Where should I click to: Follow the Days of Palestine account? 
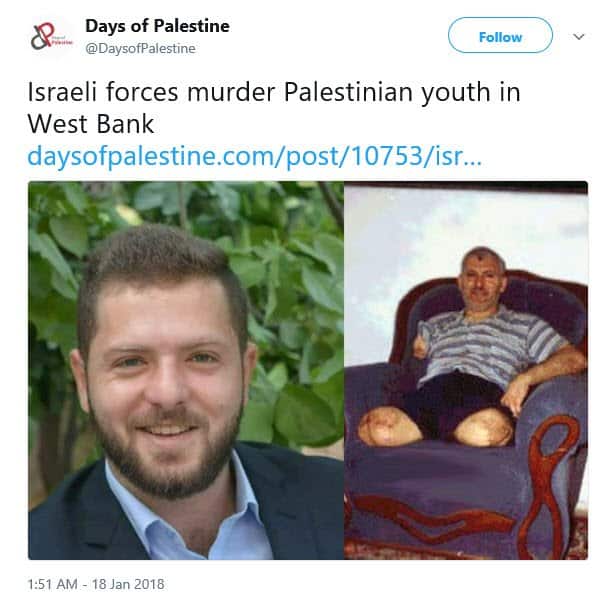[500, 35]
